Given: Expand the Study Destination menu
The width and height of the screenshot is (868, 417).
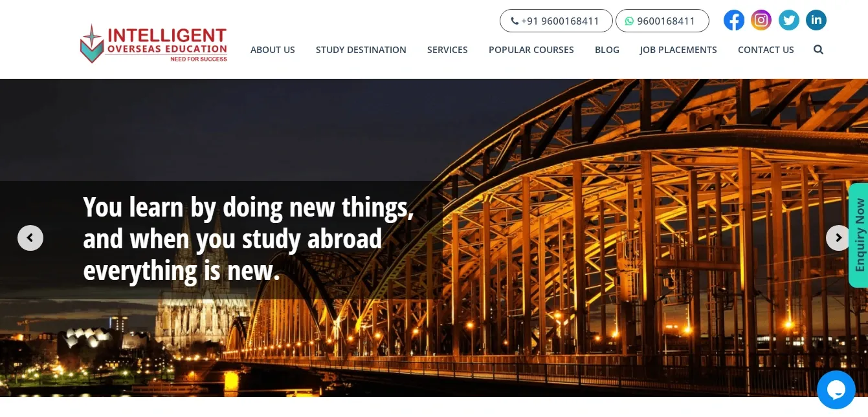Looking at the screenshot, I should tap(361, 50).
